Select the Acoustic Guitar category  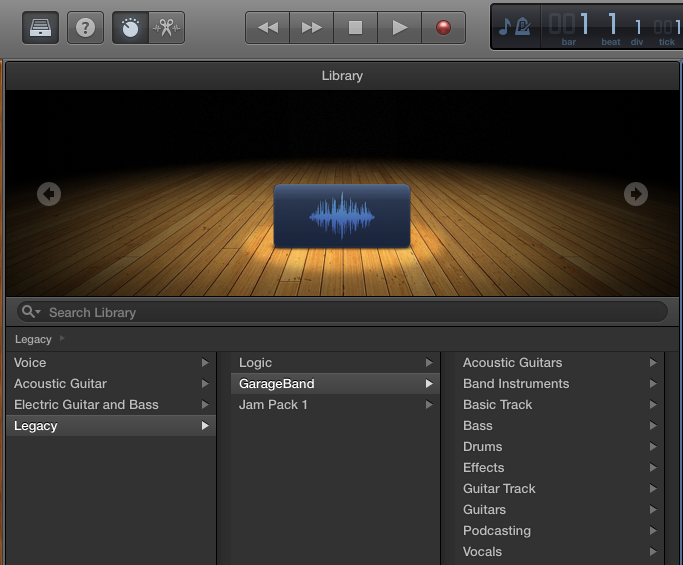coord(111,383)
